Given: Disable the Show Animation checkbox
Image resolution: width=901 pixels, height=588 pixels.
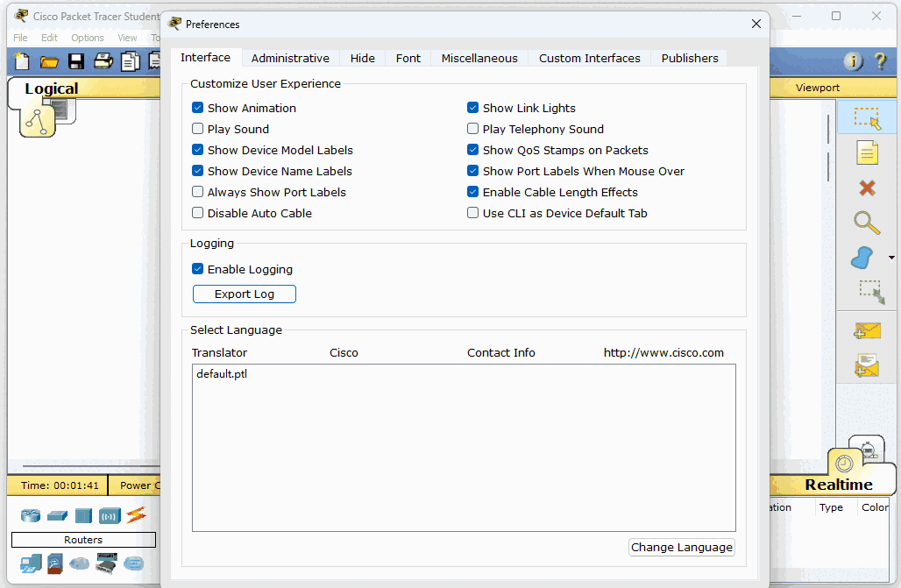Looking at the screenshot, I should coord(198,108).
